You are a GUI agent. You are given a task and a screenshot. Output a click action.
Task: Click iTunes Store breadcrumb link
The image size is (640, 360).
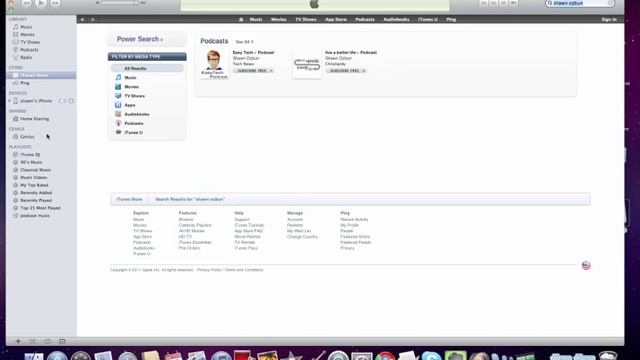point(129,199)
